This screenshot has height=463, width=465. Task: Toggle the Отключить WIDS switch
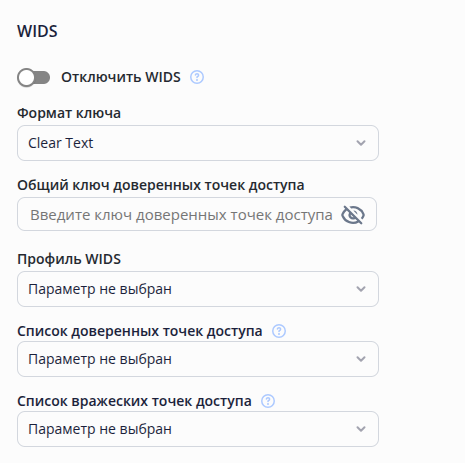coord(33,78)
